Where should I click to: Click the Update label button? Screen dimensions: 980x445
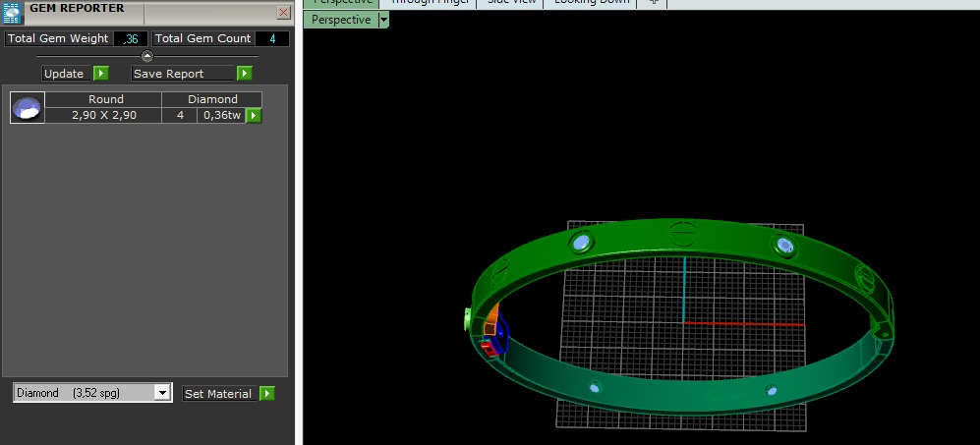67,74
